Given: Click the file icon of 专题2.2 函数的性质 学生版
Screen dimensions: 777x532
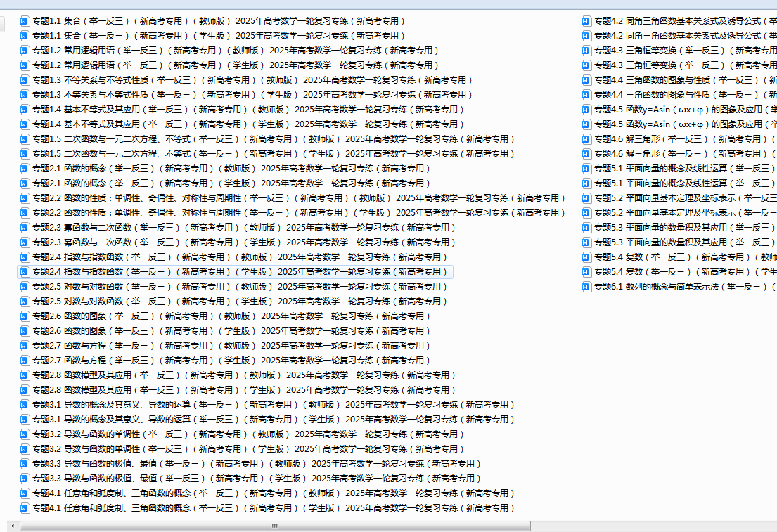Looking at the screenshot, I should [24, 212].
